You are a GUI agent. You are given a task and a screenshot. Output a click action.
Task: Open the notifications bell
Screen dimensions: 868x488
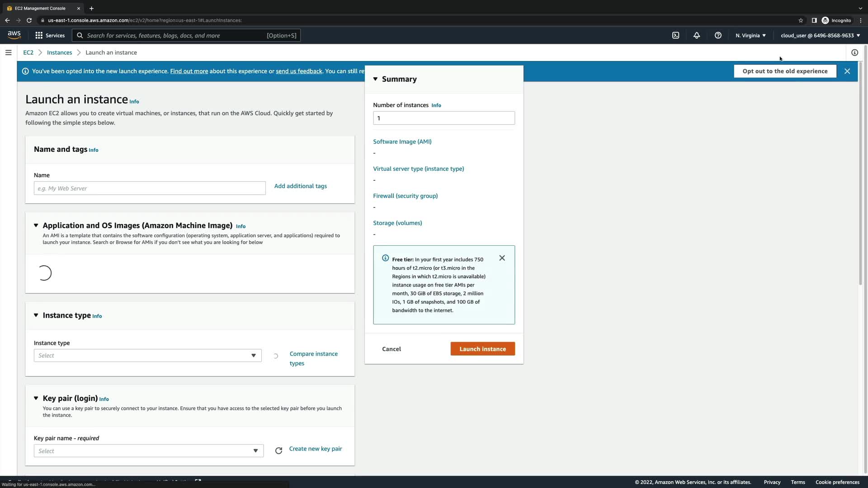click(x=697, y=35)
